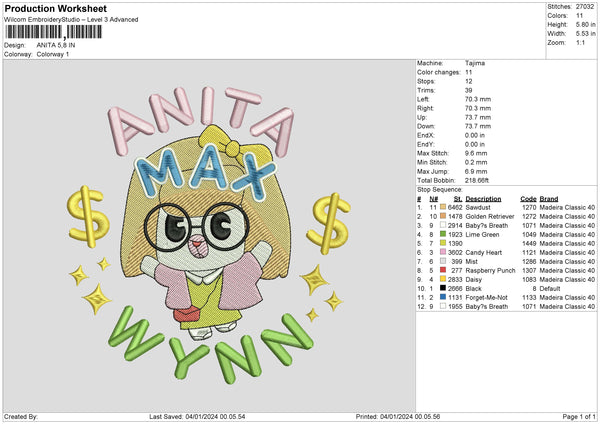Click the 'Sawdust' description text

(x=478, y=207)
